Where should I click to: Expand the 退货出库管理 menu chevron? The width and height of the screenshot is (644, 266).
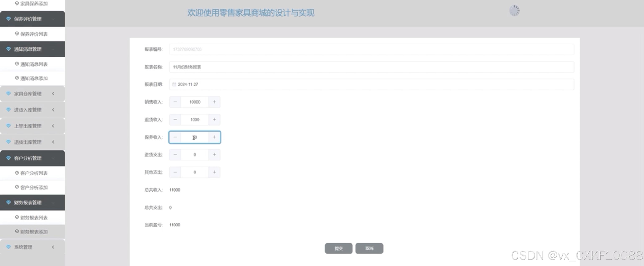point(53,142)
